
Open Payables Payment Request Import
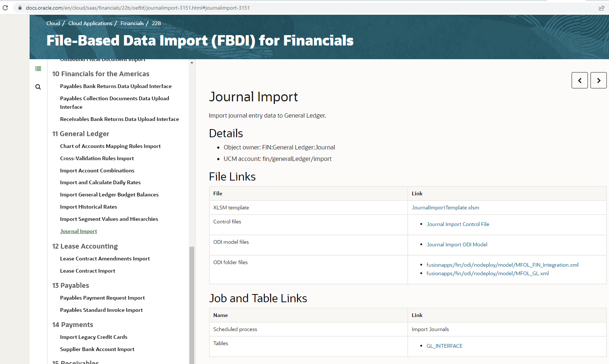102,298
